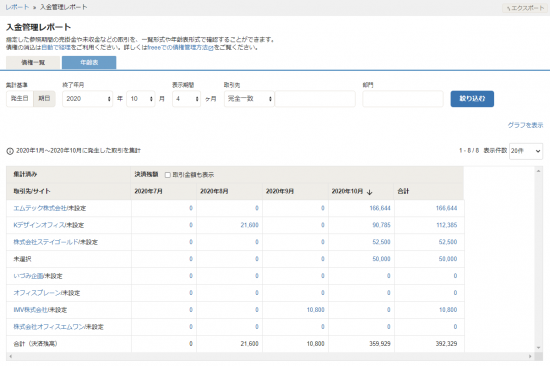This screenshot has height=366, width=550.
Task: Open the 完全一致 match type dropdown
Action: (249, 99)
